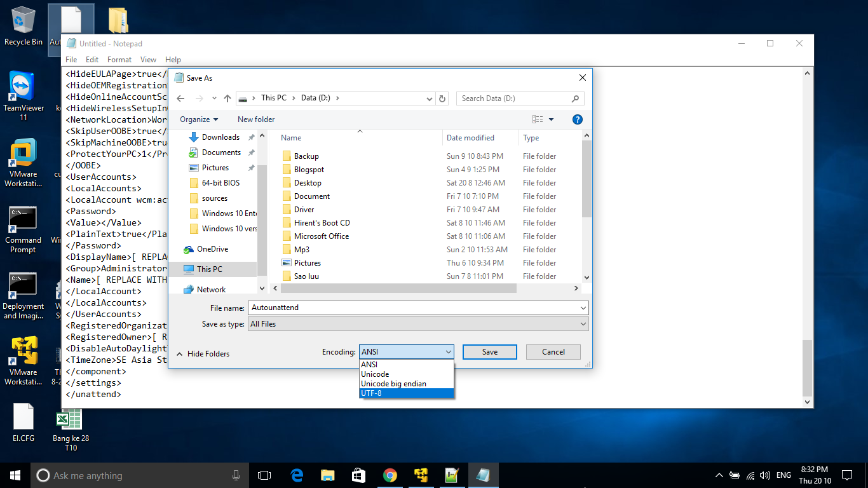Click the up-one-level arrow in Save As
The height and width of the screenshot is (488, 868).
coord(227,98)
